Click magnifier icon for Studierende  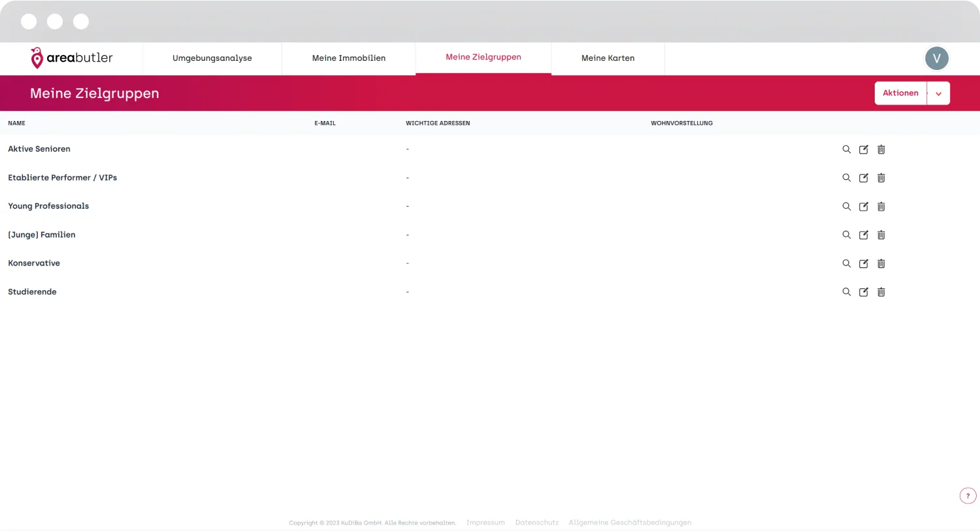(847, 292)
